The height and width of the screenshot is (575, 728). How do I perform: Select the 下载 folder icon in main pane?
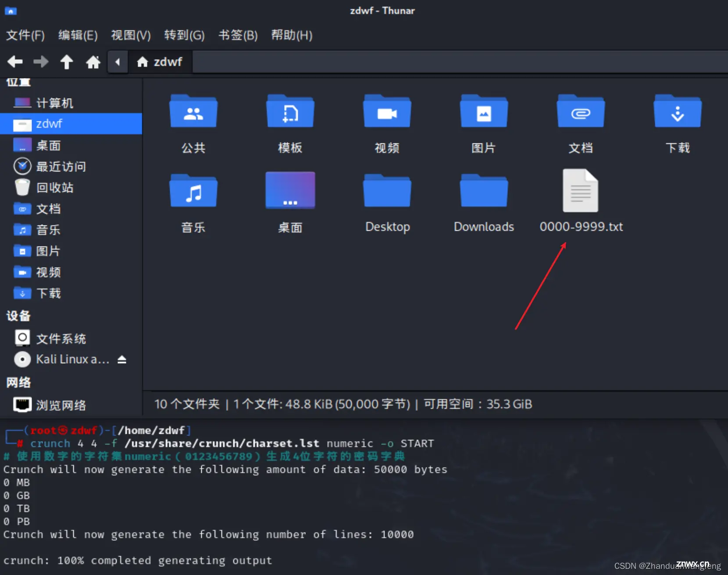tap(678, 111)
